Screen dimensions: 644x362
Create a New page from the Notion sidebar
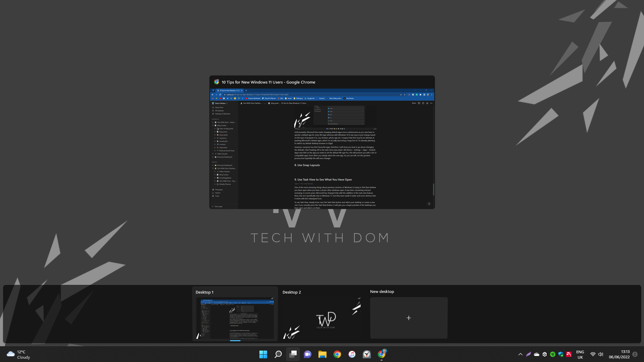(x=218, y=206)
